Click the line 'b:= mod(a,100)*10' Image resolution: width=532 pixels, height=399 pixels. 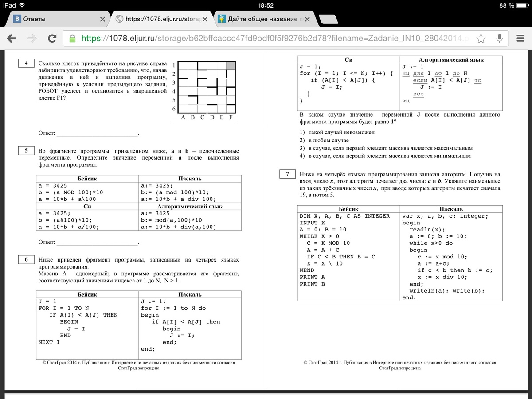coord(172,220)
